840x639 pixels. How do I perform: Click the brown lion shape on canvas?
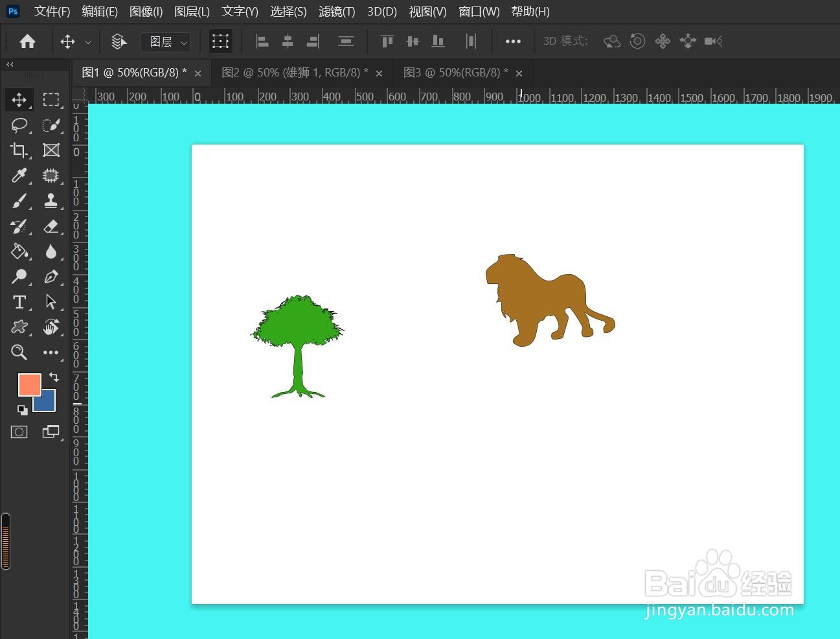pyautogui.click(x=549, y=299)
